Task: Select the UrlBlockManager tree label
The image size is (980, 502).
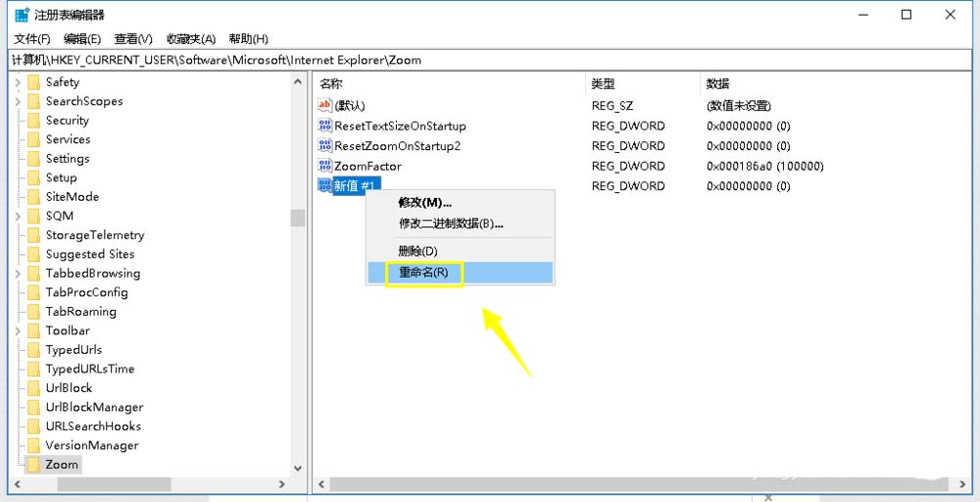Action: click(94, 407)
